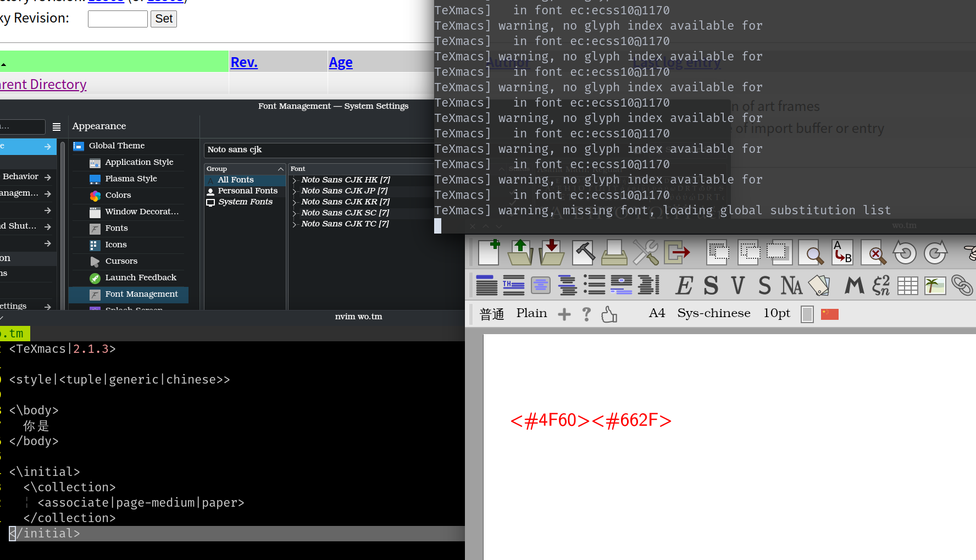Expand the Noto Sans CJK SC entry

[x=294, y=213]
